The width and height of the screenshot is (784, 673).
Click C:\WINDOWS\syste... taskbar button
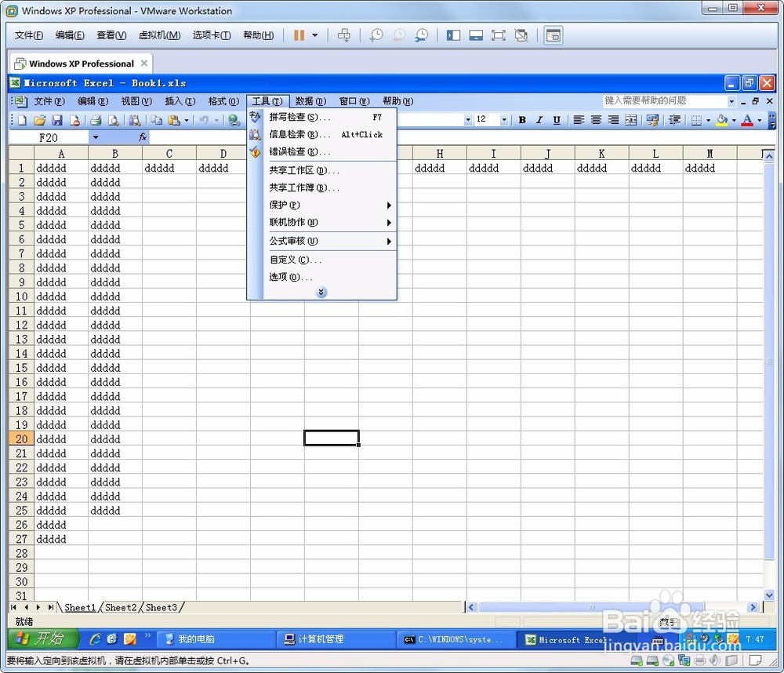click(456, 639)
